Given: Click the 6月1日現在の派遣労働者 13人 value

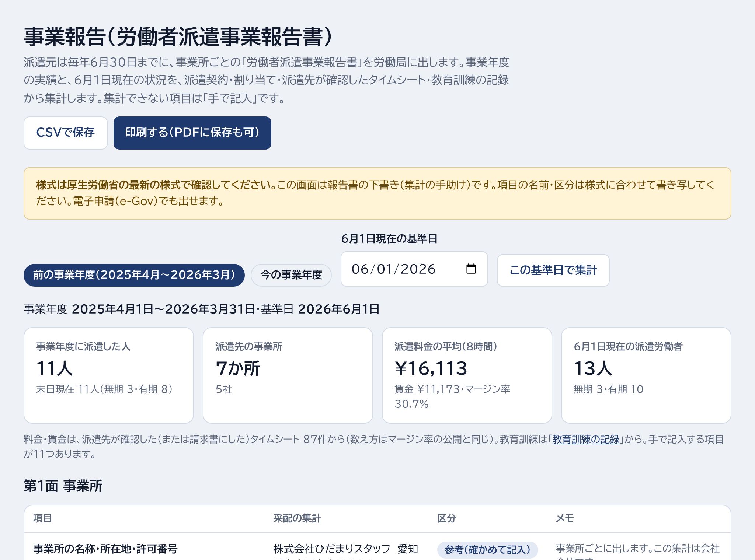Looking at the screenshot, I should click(593, 368).
